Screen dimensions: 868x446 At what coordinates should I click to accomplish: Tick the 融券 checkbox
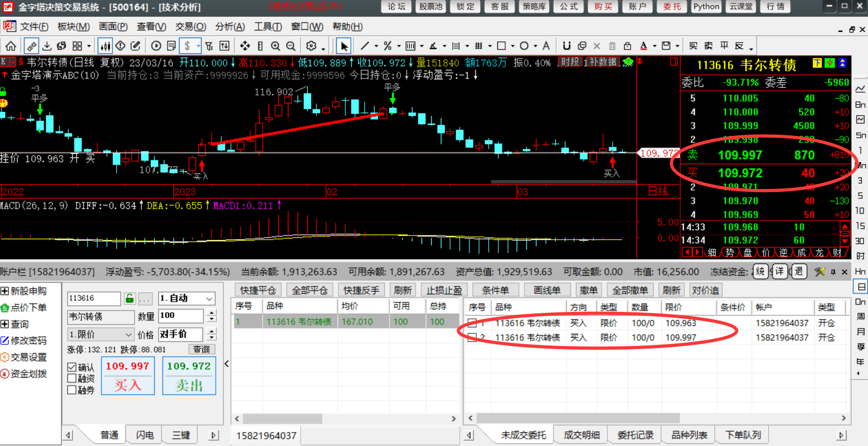[x=72, y=390]
